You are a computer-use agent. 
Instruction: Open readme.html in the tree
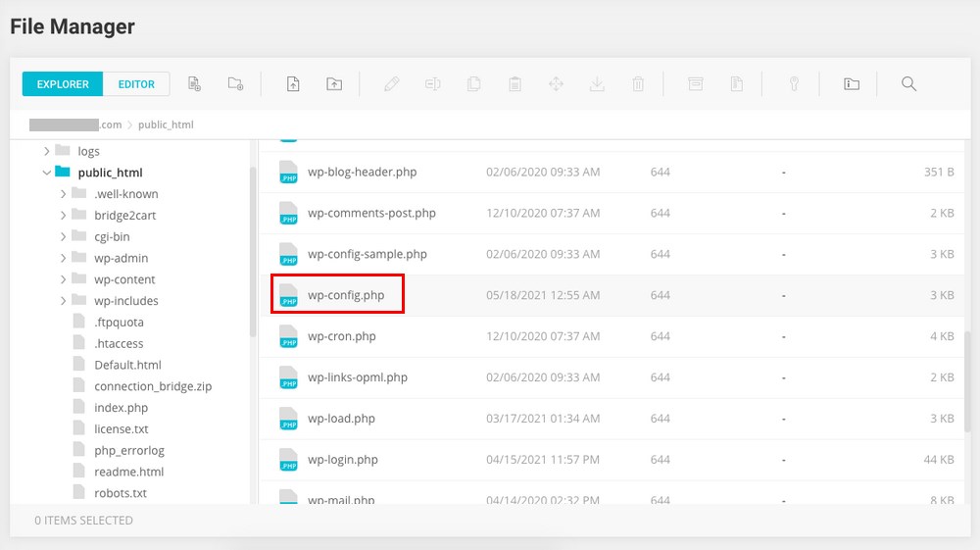128,472
